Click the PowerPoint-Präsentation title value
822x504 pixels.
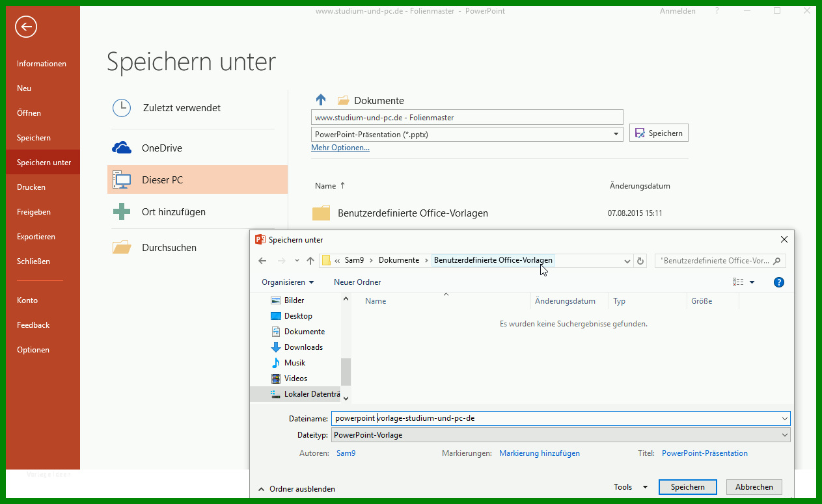705,453
